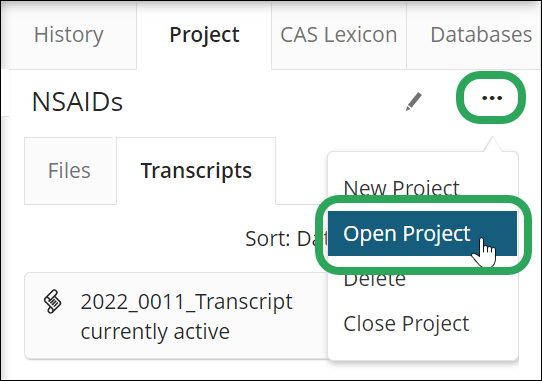Click the popup menu's pointer caret
Viewport: 542px width, 381px height.
click(493, 144)
